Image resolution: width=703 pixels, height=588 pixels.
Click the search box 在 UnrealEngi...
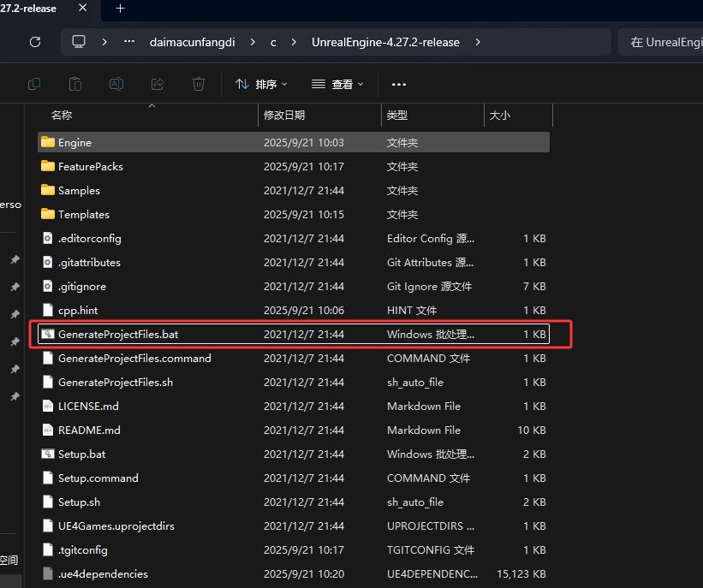pos(660,42)
